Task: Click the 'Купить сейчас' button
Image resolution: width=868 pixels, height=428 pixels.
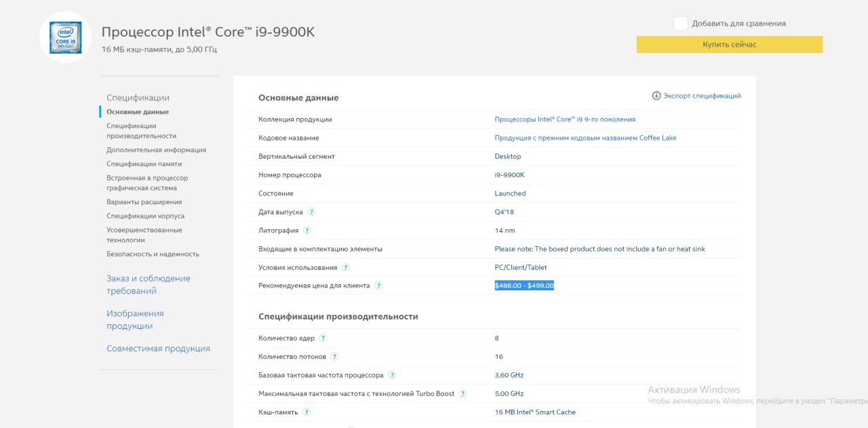Action: [x=730, y=45]
